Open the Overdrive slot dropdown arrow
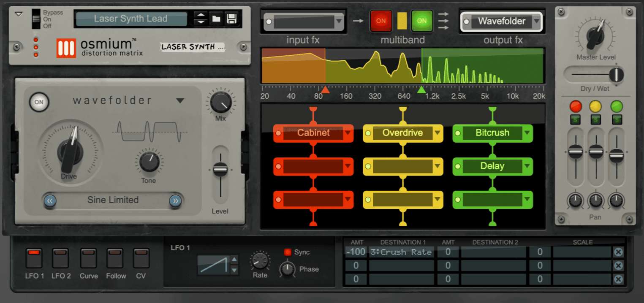The width and height of the screenshot is (644, 303). [x=437, y=133]
